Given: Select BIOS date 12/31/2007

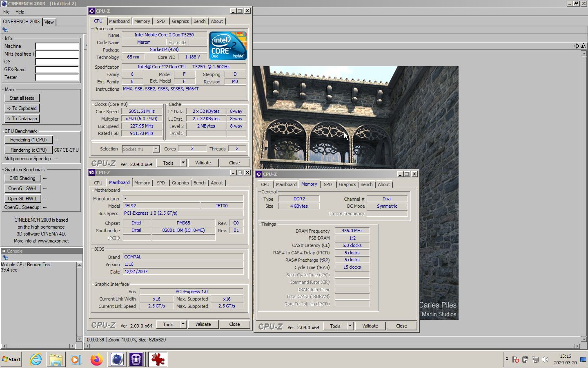Looking at the screenshot, I should (183, 272).
